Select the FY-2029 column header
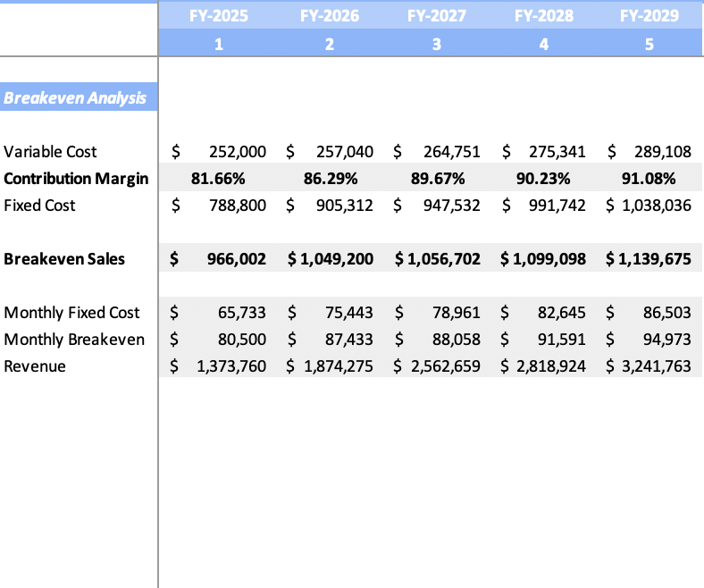The height and width of the screenshot is (588, 704). point(650,16)
